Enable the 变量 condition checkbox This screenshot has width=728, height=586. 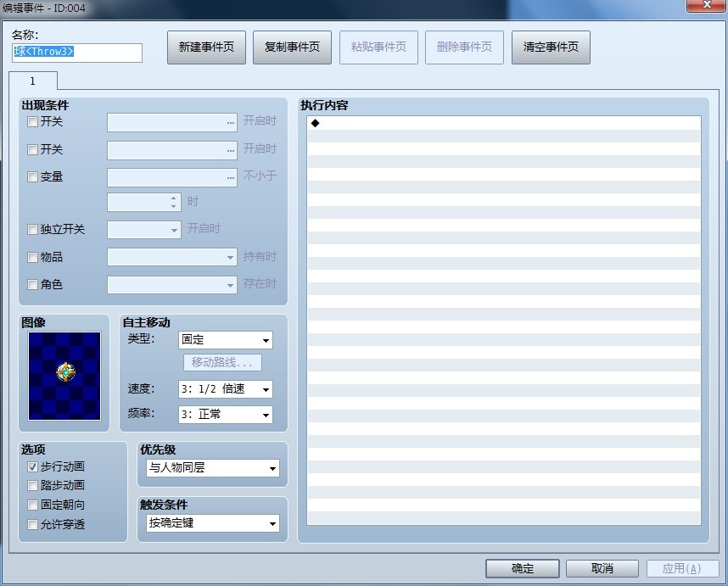32,176
